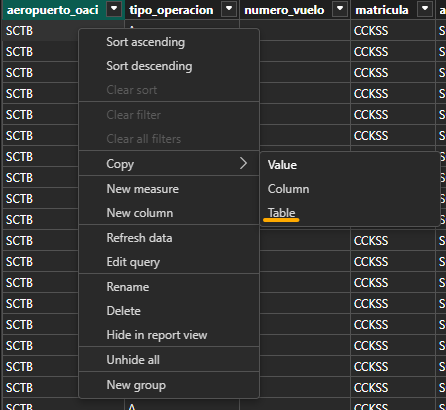Click first CCKSS cell in matricula column
446x410 pixels.
[393, 31]
